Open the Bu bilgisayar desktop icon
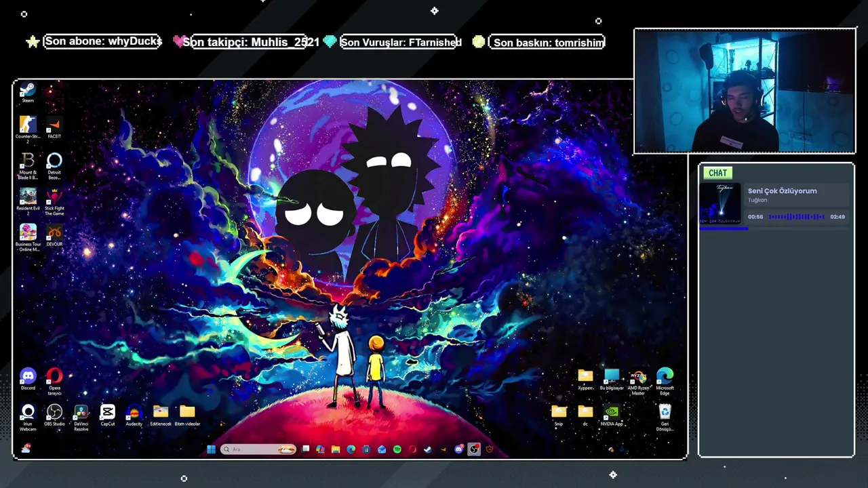The height and width of the screenshot is (488, 868). tap(612, 379)
